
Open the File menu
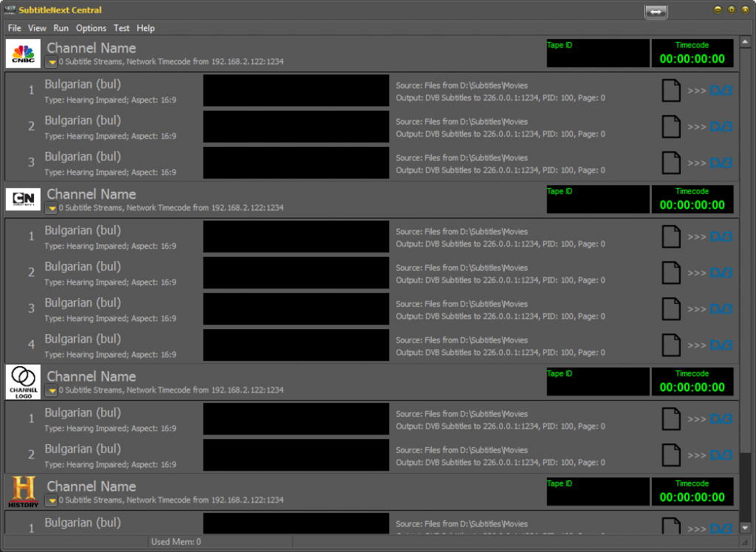[x=15, y=28]
